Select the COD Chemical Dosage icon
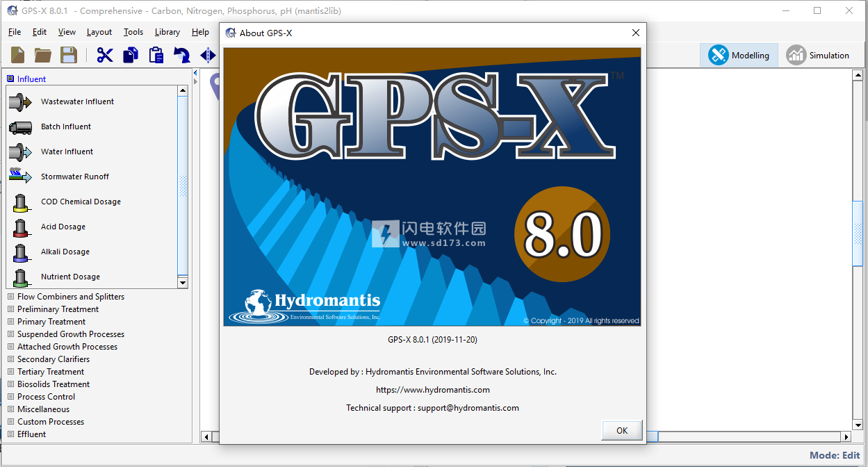 tap(21, 202)
